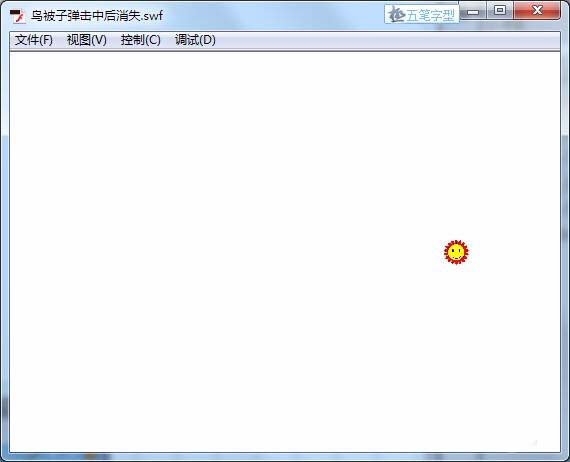Open the 视图(V) menu
Viewport: 570px width, 462px height.
click(x=87, y=40)
